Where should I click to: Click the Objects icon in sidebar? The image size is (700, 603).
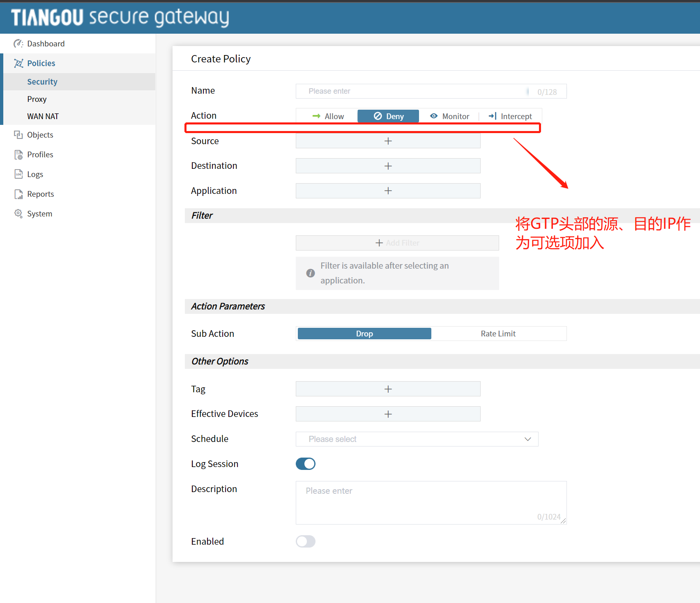click(x=18, y=135)
